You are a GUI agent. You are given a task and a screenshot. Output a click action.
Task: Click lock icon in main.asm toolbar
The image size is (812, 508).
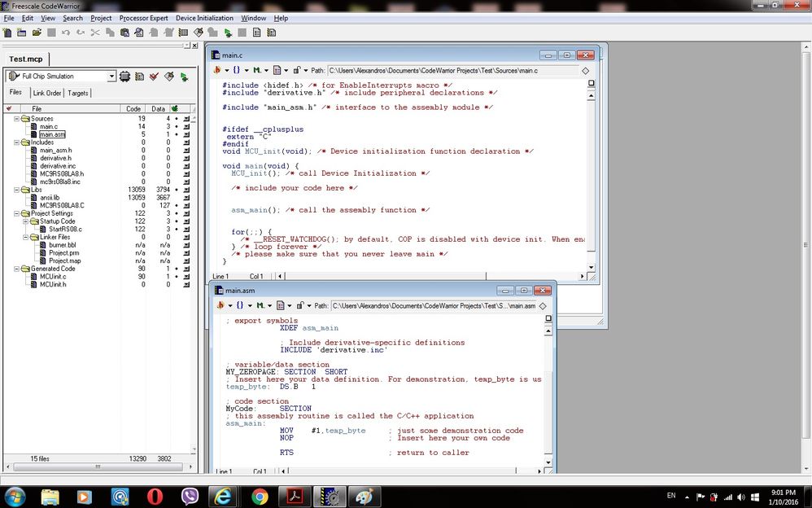click(x=300, y=305)
